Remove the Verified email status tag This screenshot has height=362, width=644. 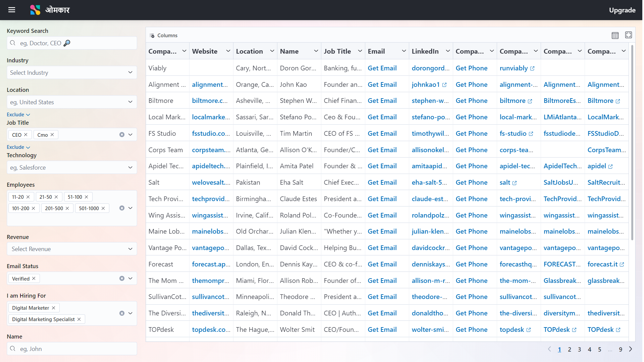(x=34, y=279)
